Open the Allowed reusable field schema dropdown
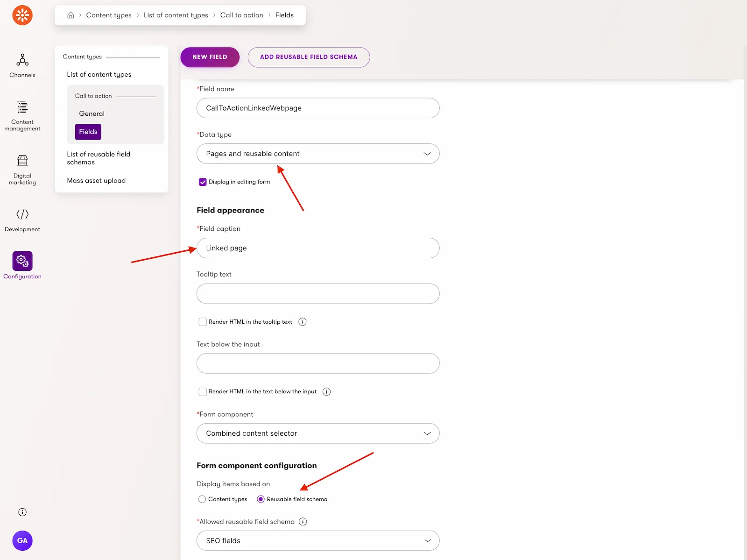 tap(318, 540)
